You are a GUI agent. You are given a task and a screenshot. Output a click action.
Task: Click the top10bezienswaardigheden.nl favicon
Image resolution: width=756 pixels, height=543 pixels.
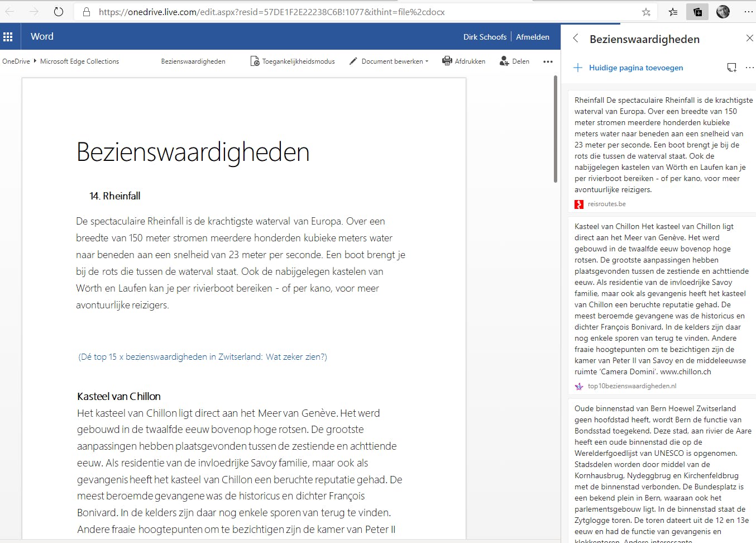(579, 387)
